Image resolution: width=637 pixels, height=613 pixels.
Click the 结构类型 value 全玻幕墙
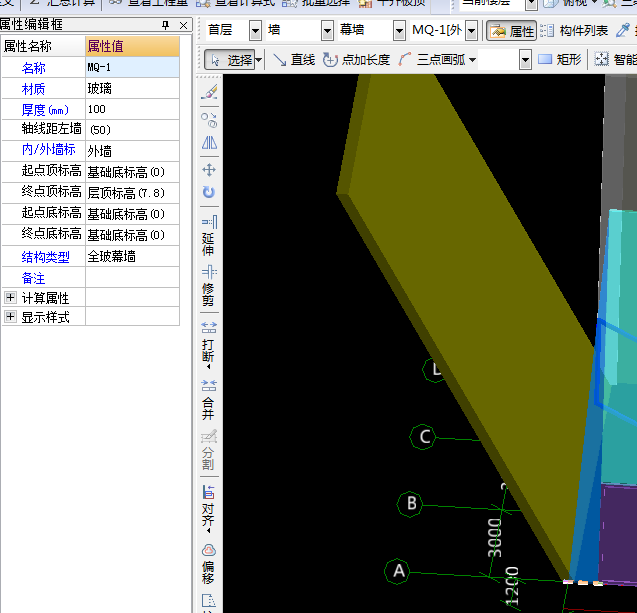132,256
